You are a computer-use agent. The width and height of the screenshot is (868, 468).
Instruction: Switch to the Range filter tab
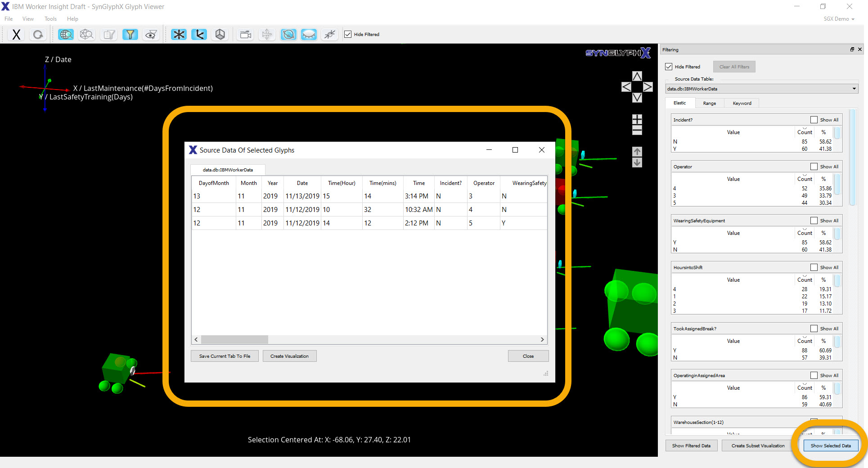tap(710, 103)
